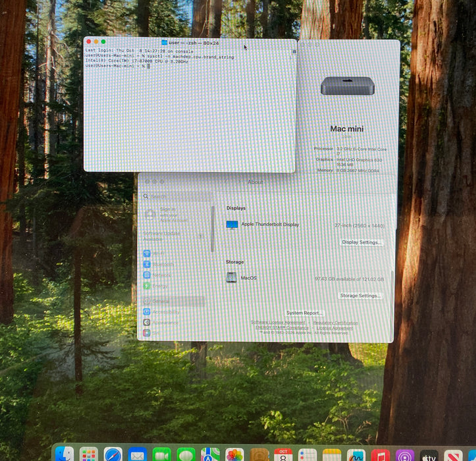This screenshot has height=461, width=476.
Task: Click the MacOS storage disk icon
Action: click(x=231, y=277)
